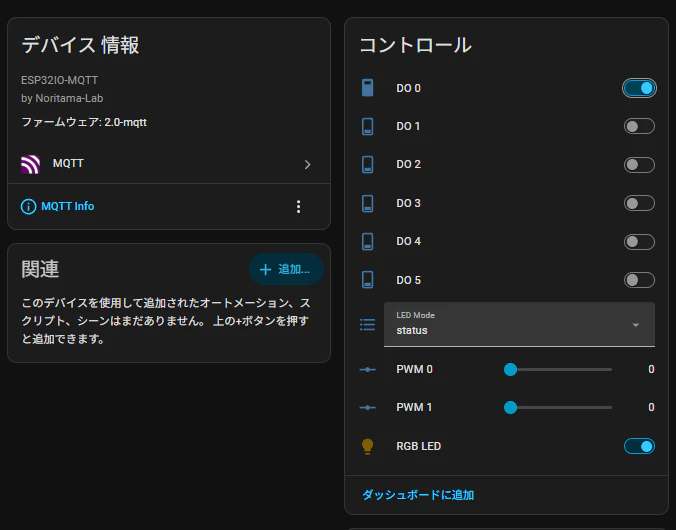Click the PWM 0 slider handle

pos(510,370)
